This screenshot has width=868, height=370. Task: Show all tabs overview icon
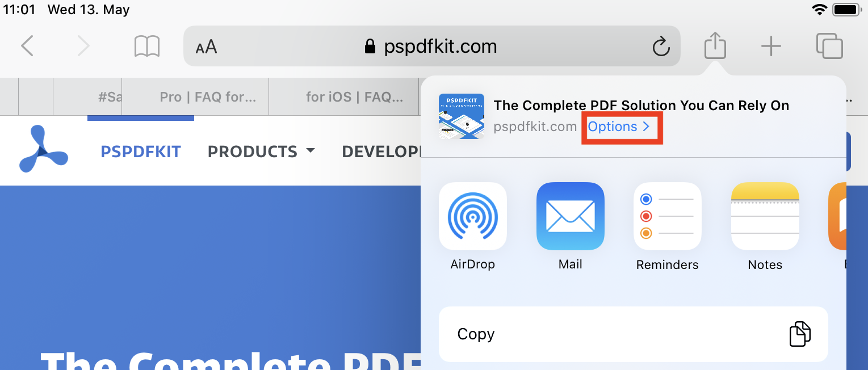click(829, 46)
